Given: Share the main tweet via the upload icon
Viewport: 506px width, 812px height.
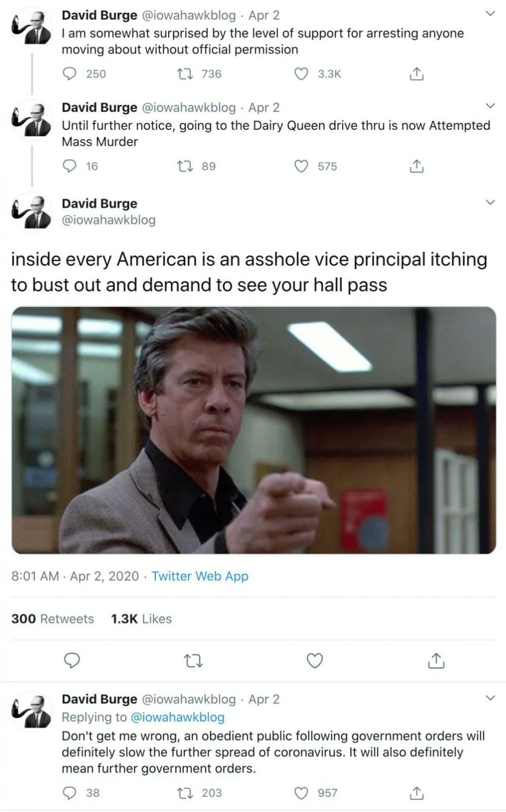Looking at the screenshot, I should 436,661.
